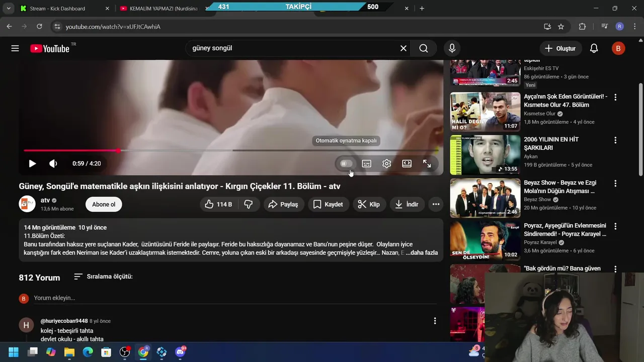Viewport: 644px width, 362px height.
Task: Go to YouTube home via logo
Action: (49, 48)
